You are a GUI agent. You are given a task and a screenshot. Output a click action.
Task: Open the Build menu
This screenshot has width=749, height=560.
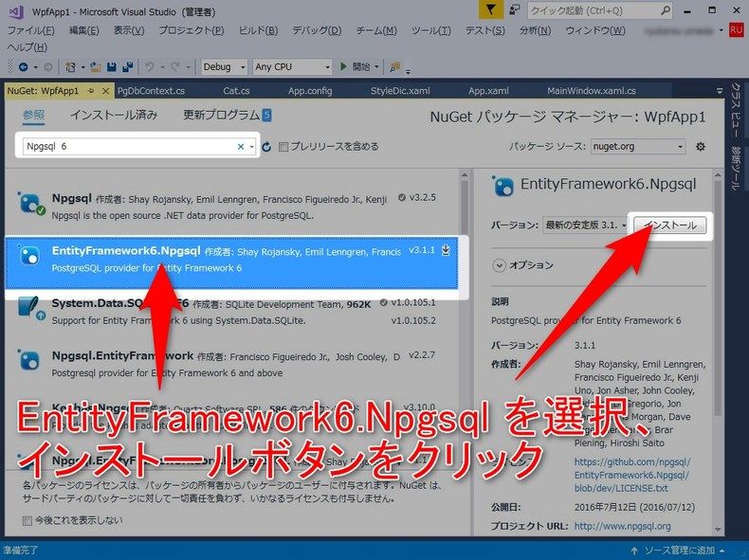[x=259, y=30]
